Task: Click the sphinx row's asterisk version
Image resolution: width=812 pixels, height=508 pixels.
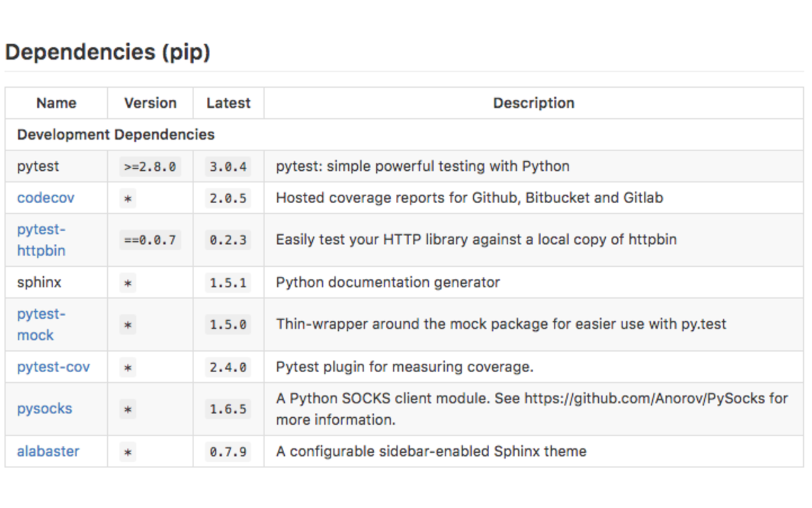Action: (128, 283)
